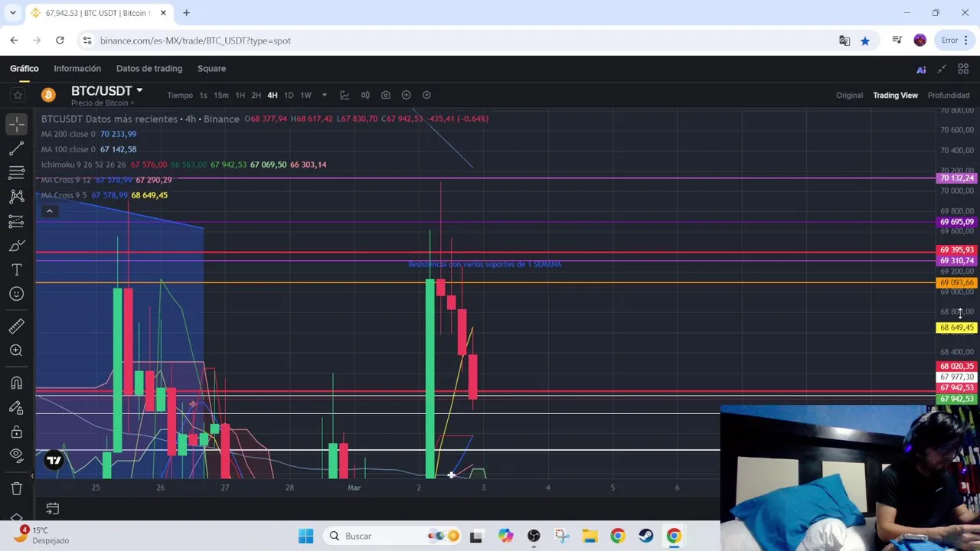Select the Tiempo chart interval
This screenshot has height=551, width=980.
coord(180,96)
